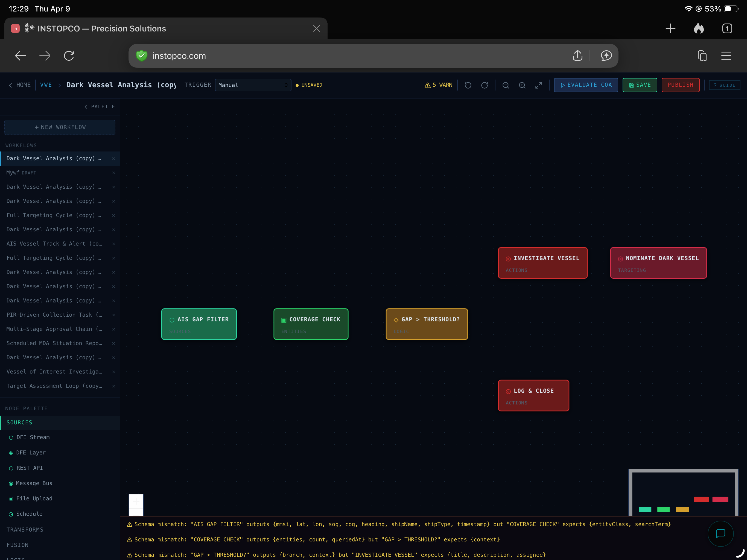Click the Evaluate COA button

point(586,85)
